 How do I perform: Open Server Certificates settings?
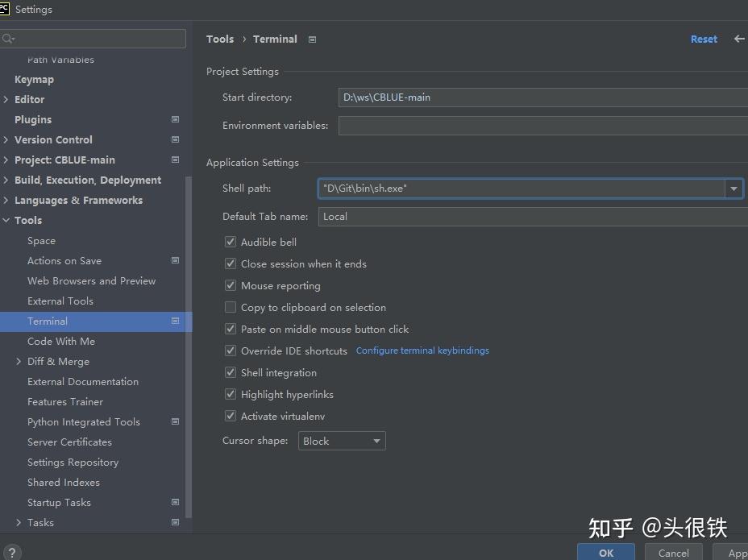[69, 442]
